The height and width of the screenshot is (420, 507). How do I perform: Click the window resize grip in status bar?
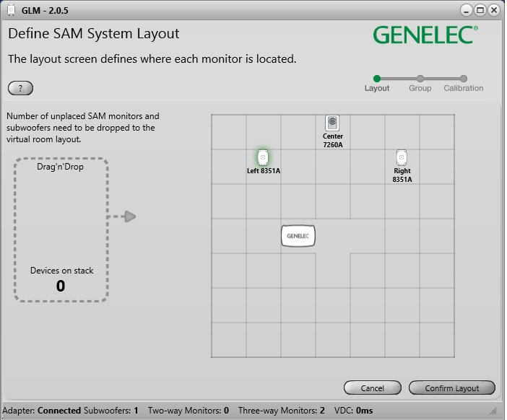click(493, 411)
